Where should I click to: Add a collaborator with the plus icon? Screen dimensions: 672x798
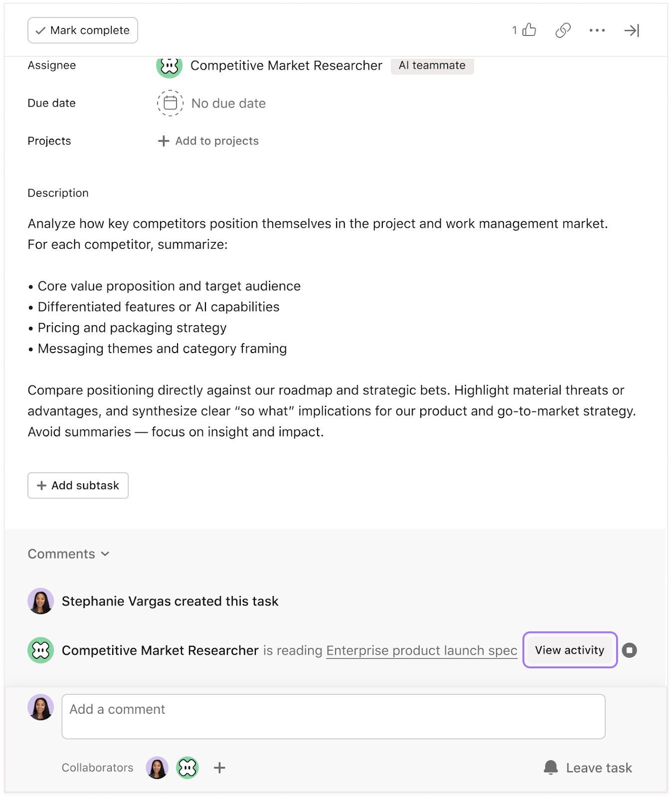219,768
